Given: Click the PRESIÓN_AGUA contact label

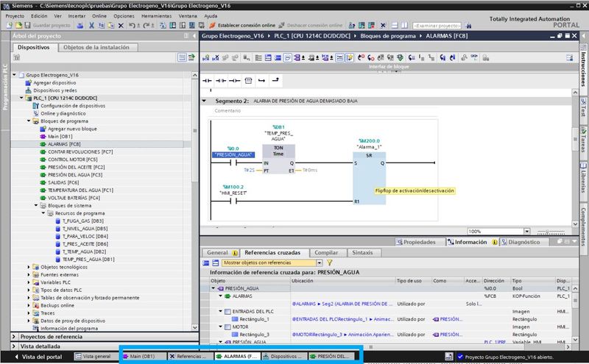Looking at the screenshot, I should [233, 154].
